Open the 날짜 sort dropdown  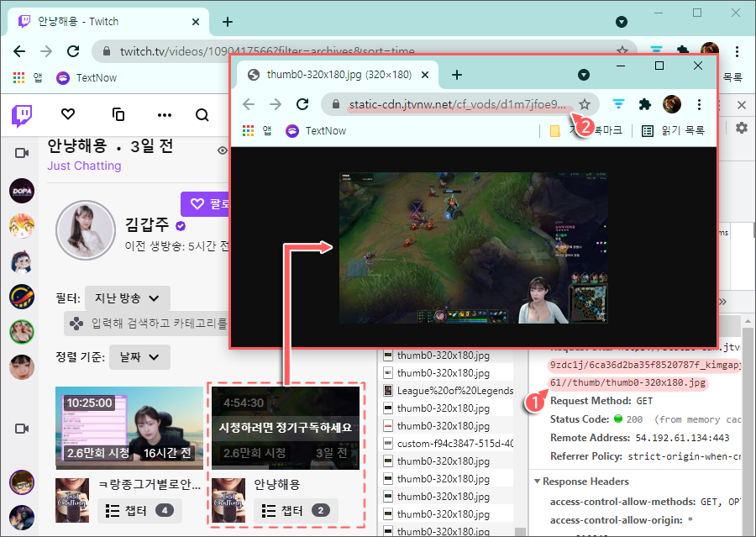pos(139,357)
